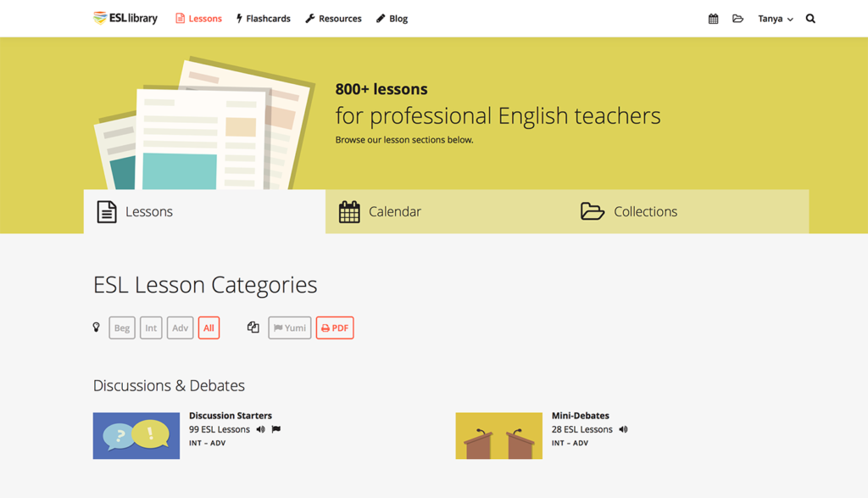Image resolution: width=868 pixels, height=498 pixels.
Task: Click the '99 ESL Lessons' text
Action: (220, 429)
